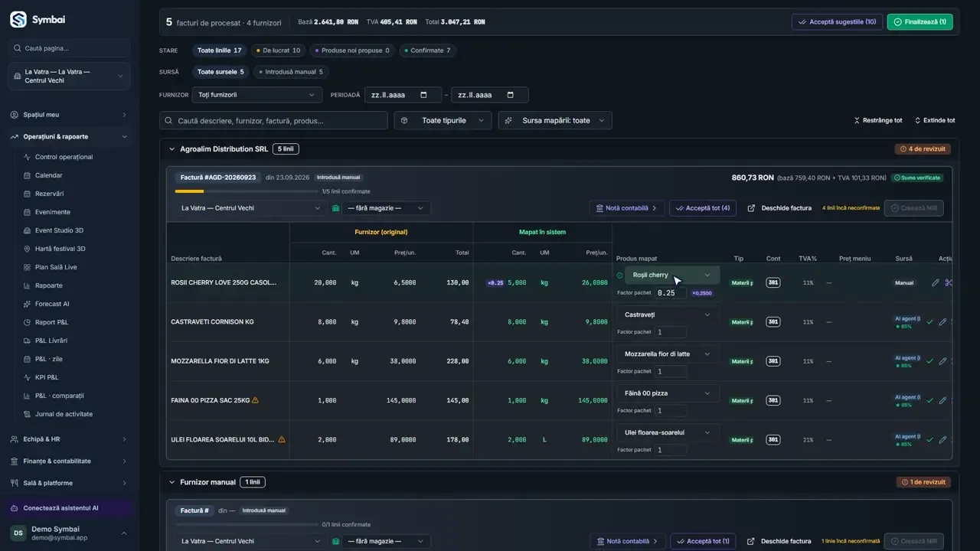The image size is (980, 551).
Task: Open Forecast AI from the sidebar
Action: (52, 304)
